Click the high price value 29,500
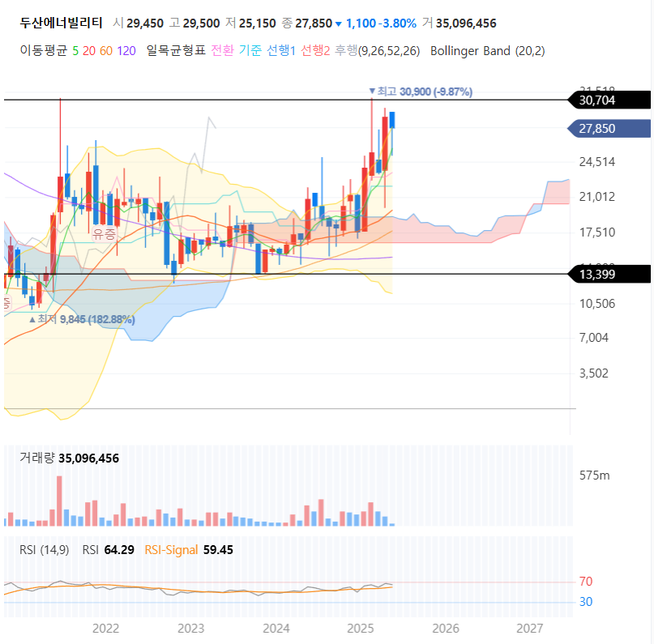The height and width of the screenshot is (644, 654). 201,23
